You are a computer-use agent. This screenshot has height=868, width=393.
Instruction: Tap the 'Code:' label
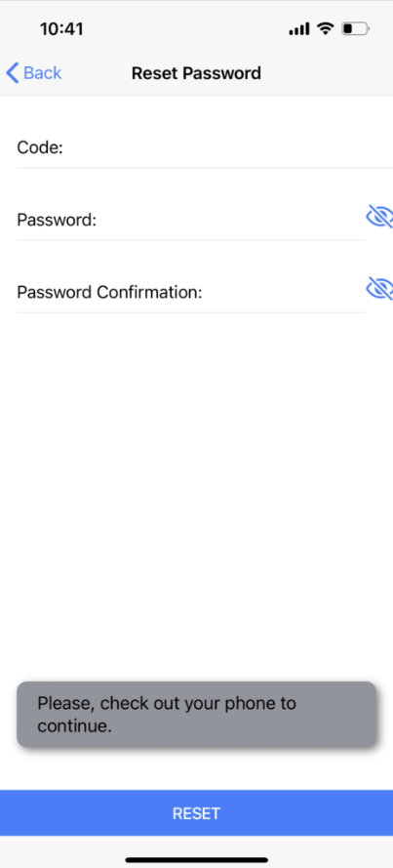click(40, 147)
